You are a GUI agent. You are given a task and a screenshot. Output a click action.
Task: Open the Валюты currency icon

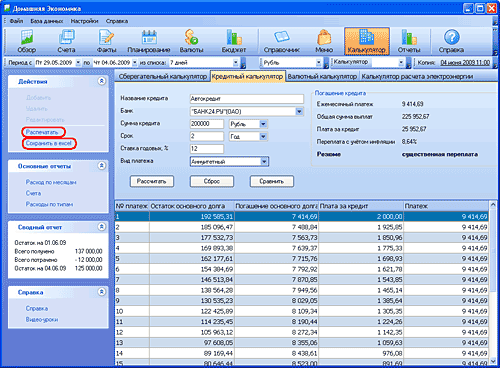tap(191, 41)
